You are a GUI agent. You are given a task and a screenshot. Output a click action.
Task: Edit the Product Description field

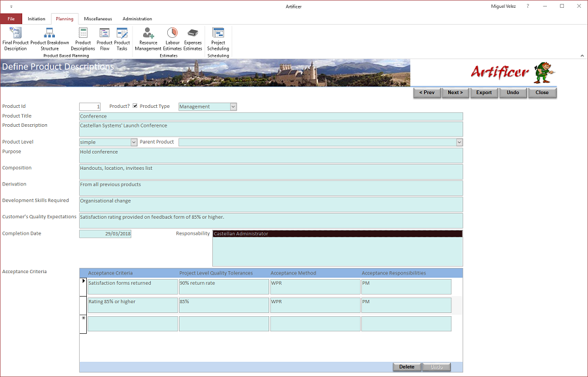tap(271, 129)
